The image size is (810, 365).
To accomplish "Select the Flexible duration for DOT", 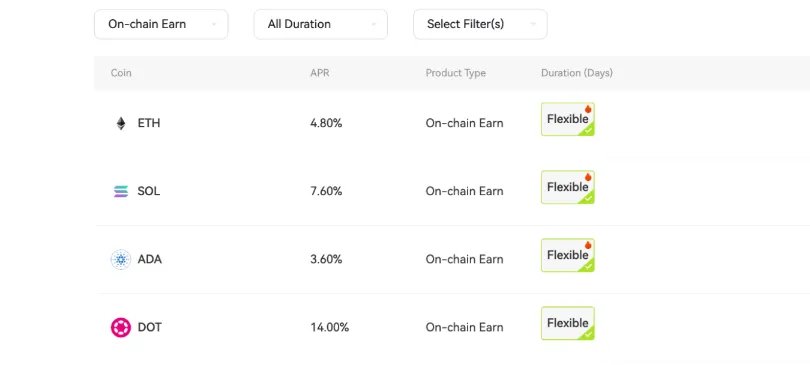I will point(568,324).
